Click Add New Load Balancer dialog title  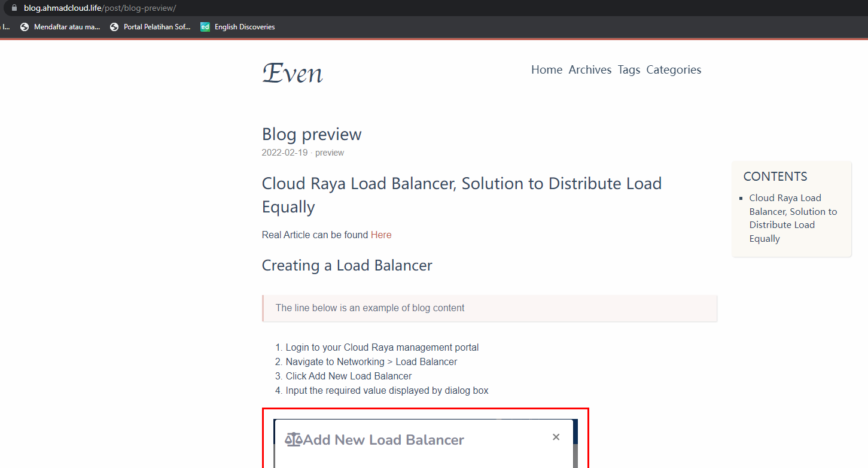[383, 440]
